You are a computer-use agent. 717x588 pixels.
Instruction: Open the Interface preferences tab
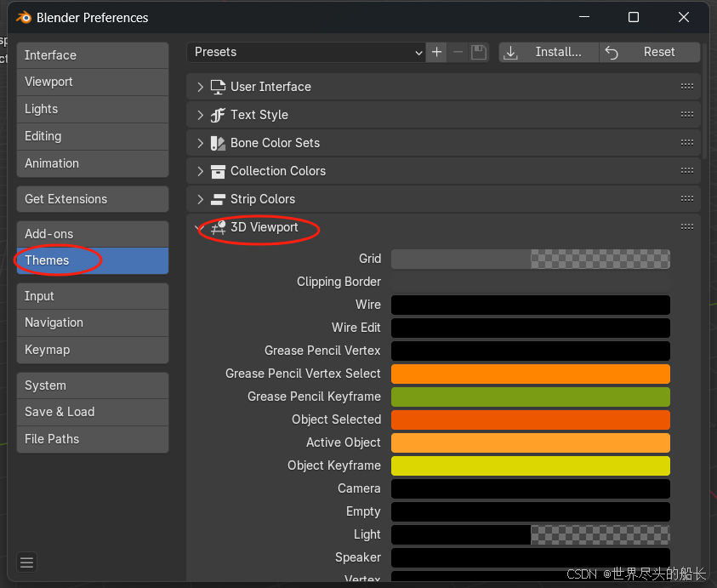(x=93, y=55)
